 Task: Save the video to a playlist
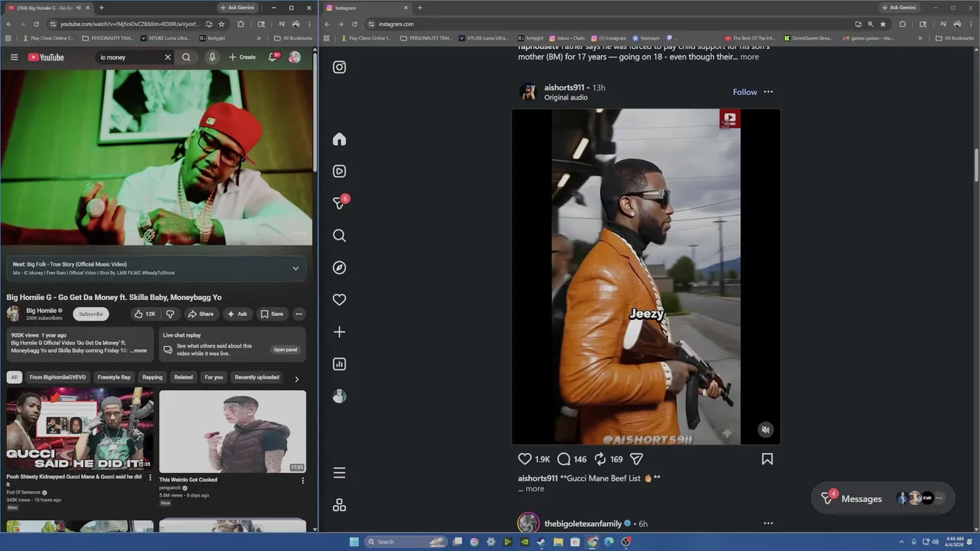tap(272, 314)
